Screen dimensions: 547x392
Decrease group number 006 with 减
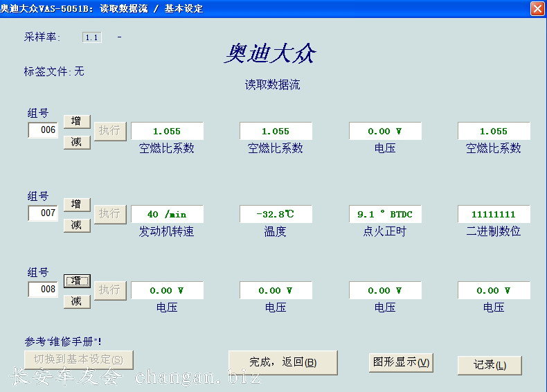tap(77, 142)
